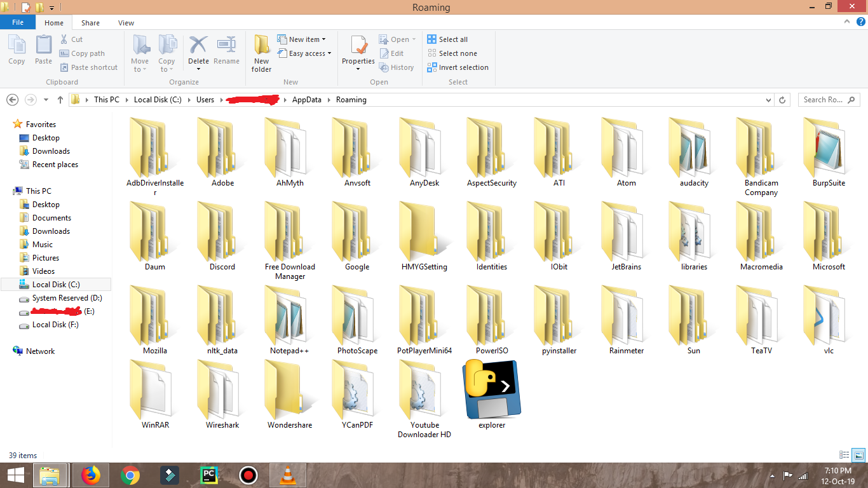Select Local Disk (C:) in navigation pane
Image resolution: width=868 pixels, height=488 pixels.
(56, 285)
